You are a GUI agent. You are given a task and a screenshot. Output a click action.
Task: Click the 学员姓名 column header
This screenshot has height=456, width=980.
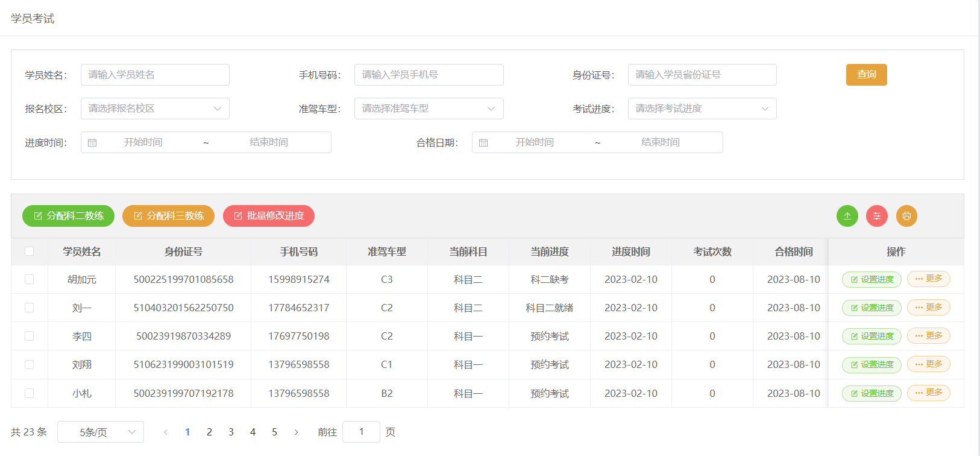click(x=82, y=252)
